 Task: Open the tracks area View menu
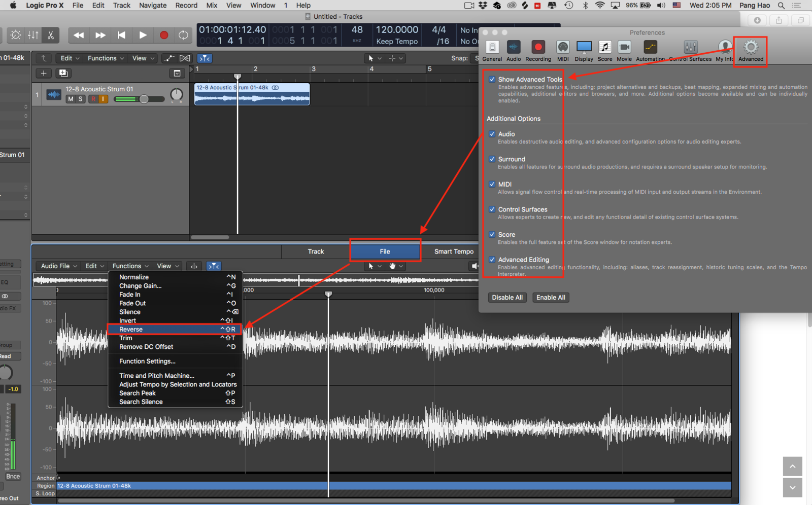tap(143, 58)
